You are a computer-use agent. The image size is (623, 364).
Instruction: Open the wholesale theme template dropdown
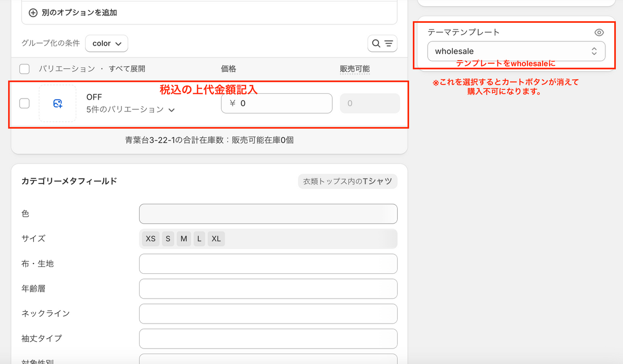pyautogui.click(x=516, y=51)
